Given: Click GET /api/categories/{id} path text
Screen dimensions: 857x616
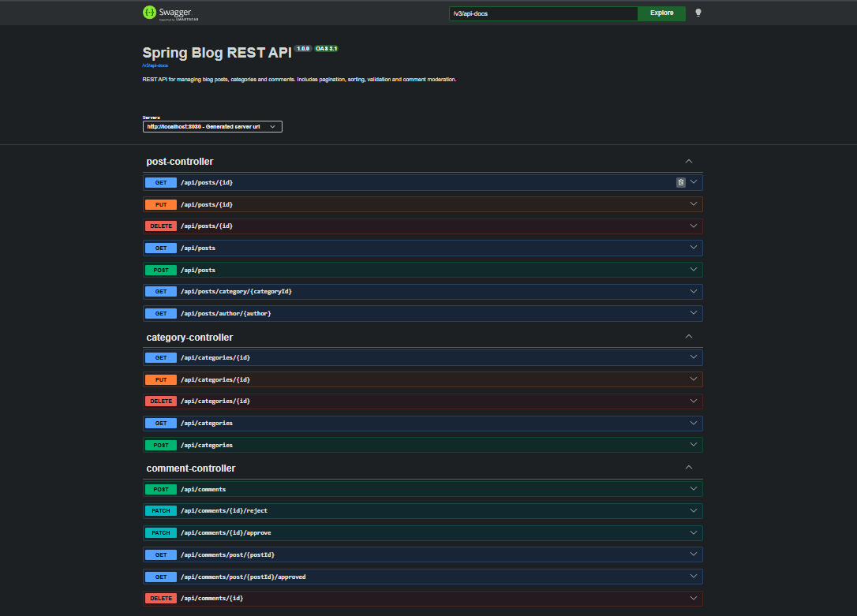Looking at the screenshot, I should click(215, 358).
